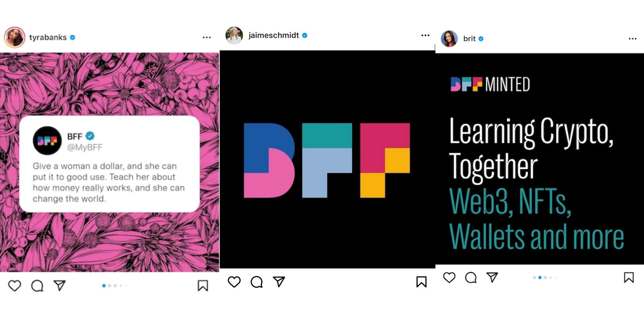Open the BFF @MyBFF tweet card image
The height and width of the screenshot is (322, 644).
tap(109, 164)
